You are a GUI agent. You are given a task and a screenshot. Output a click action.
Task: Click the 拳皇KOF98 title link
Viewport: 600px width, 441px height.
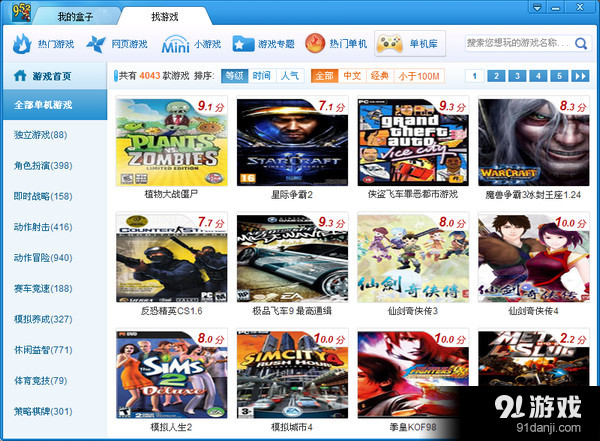pos(412,427)
